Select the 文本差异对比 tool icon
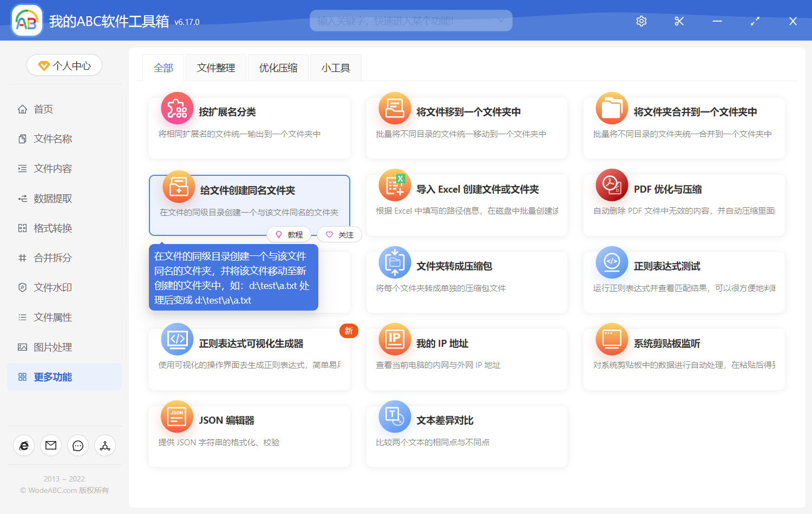This screenshot has width=812, height=514. pyautogui.click(x=394, y=417)
